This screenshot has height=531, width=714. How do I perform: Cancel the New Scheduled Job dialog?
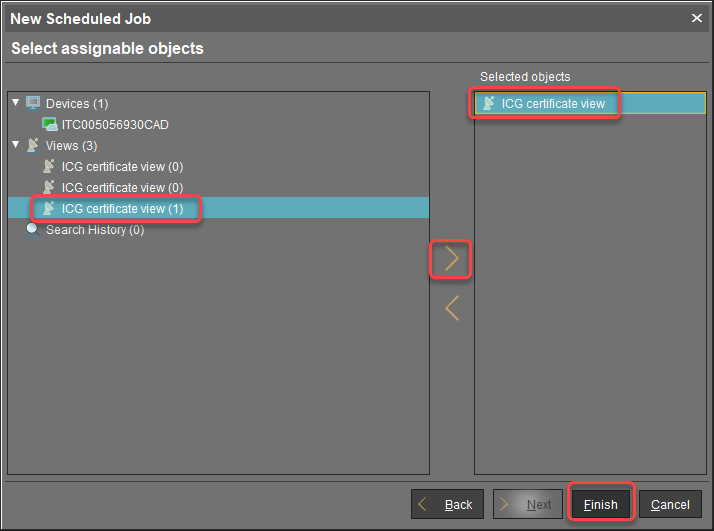[670, 504]
